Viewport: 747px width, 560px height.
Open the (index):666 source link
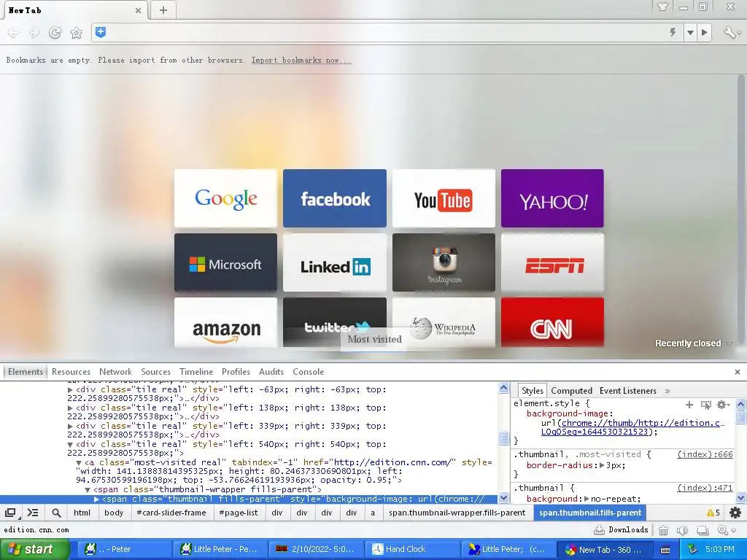point(705,454)
